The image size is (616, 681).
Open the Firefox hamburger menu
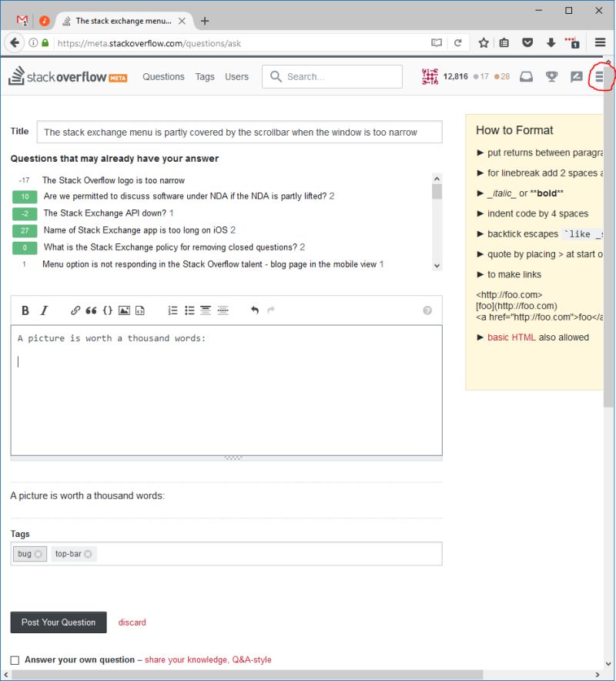600,43
